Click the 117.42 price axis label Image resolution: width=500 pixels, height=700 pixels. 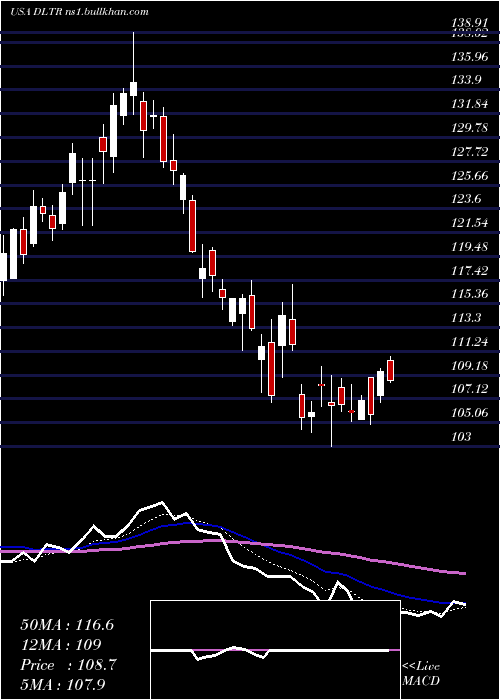click(472, 270)
